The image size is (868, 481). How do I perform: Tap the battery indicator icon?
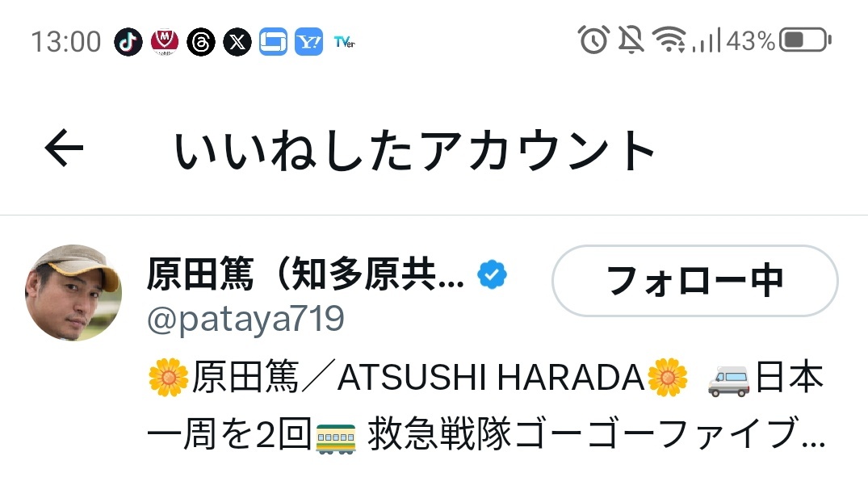click(806, 40)
